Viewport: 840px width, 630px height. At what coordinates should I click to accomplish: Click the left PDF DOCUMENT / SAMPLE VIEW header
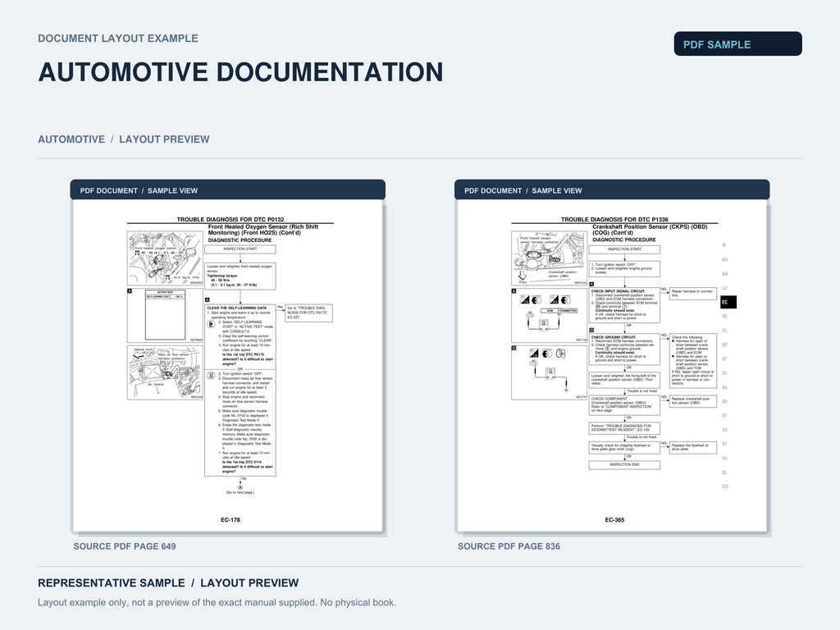click(x=228, y=190)
